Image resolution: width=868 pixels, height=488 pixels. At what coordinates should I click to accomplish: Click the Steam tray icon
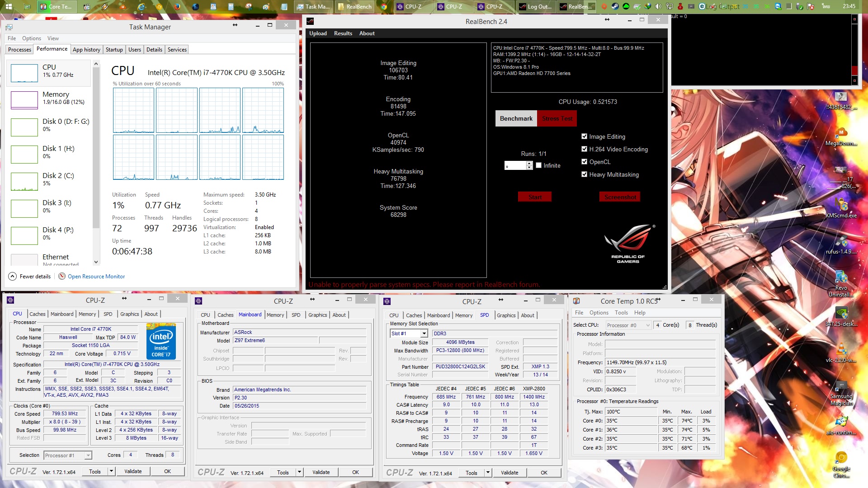point(615,6)
